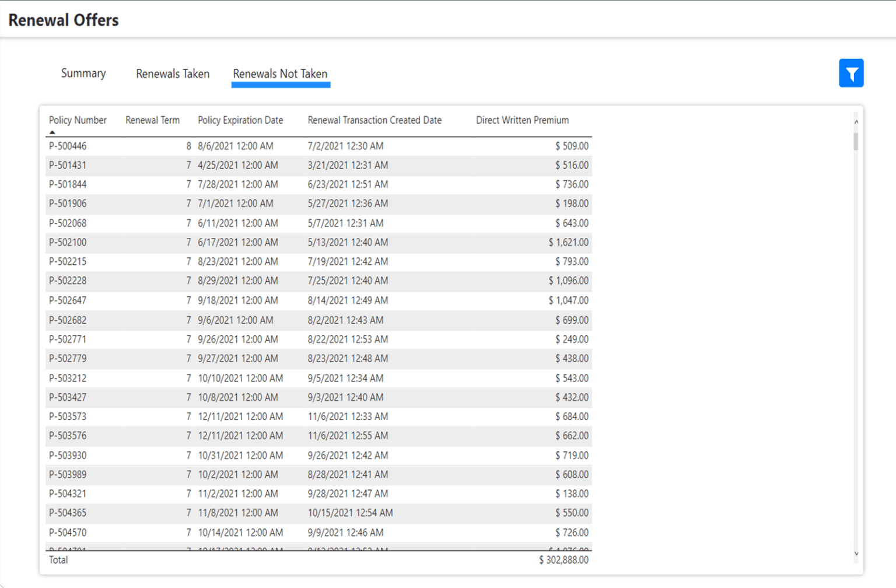
Task: Sort by Policy Expiration Date header
Action: click(240, 120)
